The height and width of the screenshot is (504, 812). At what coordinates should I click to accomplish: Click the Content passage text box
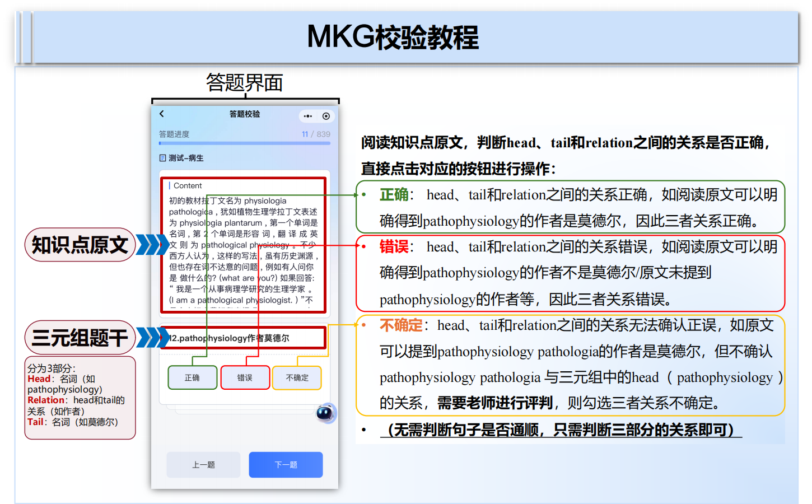coord(244,245)
